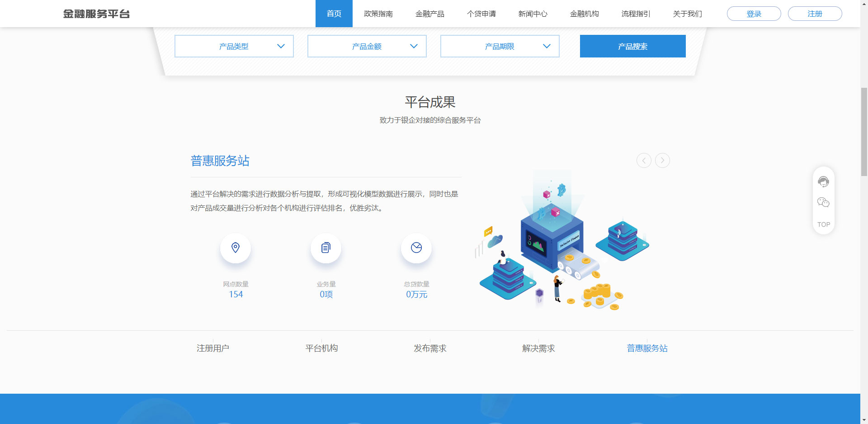Viewport: 868px width, 424px height.
Task: Expand the 产品类型 dropdown
Action: pyautogui.click(x=234, y=46)
